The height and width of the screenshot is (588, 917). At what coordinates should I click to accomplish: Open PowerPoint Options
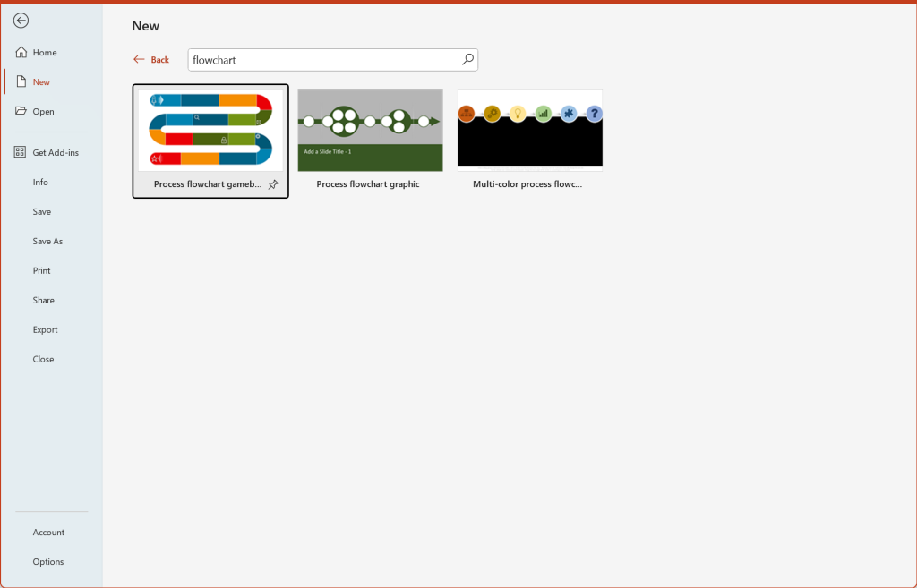(x=51, y=562)
